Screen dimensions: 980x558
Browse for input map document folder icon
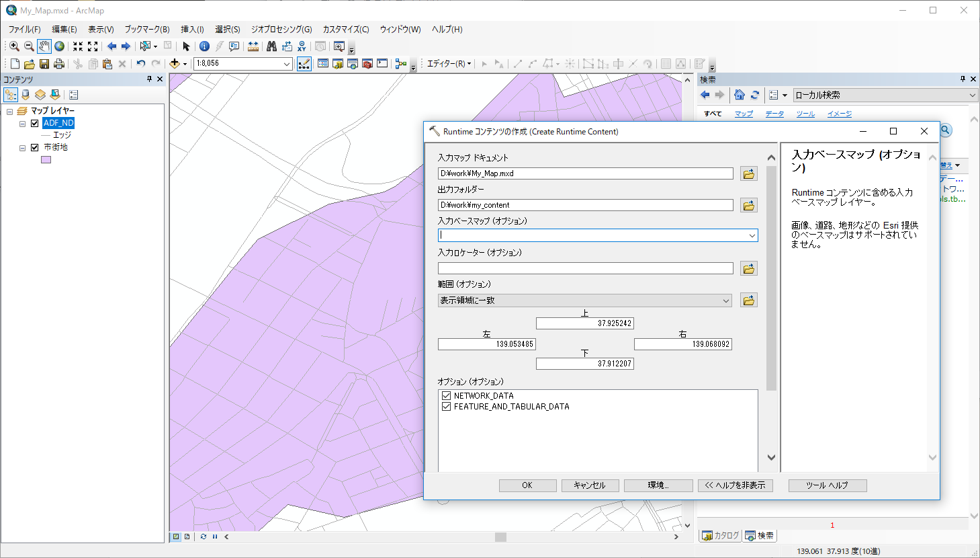coord(749,173)
